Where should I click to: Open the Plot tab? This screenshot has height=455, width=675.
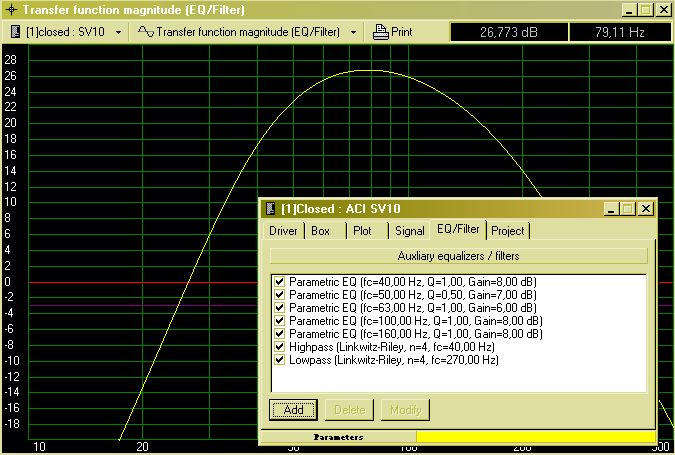pos(362,231)
